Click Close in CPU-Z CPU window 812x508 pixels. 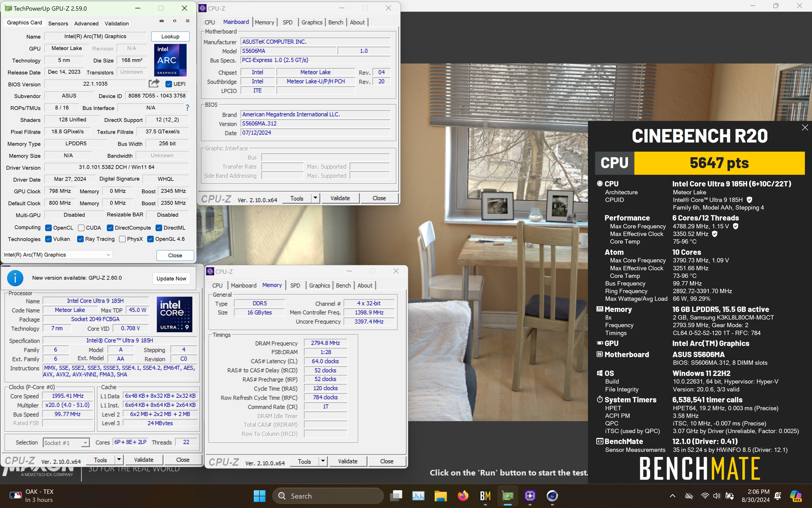(x=182, y=460)
